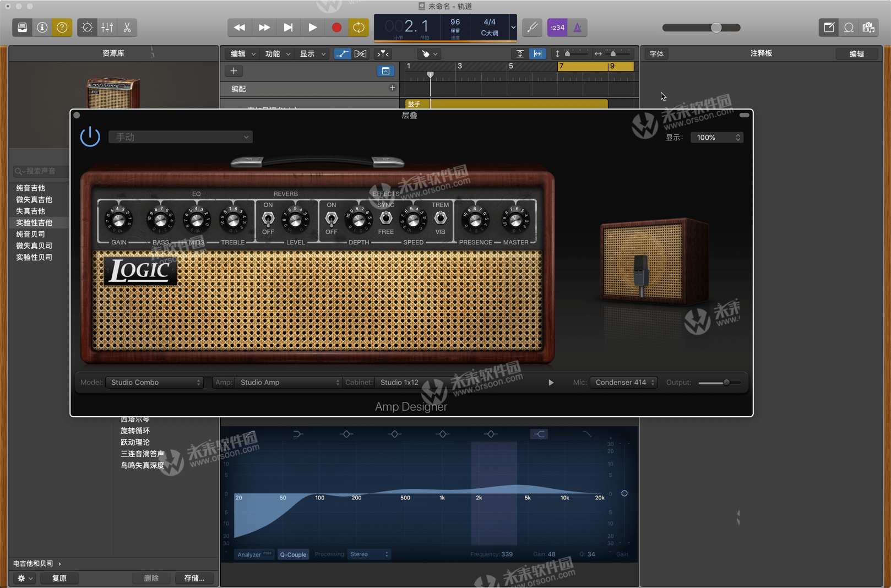Open the 手动 preset dropdown
The height and width of the screenshot is (588, 891).
181,137
